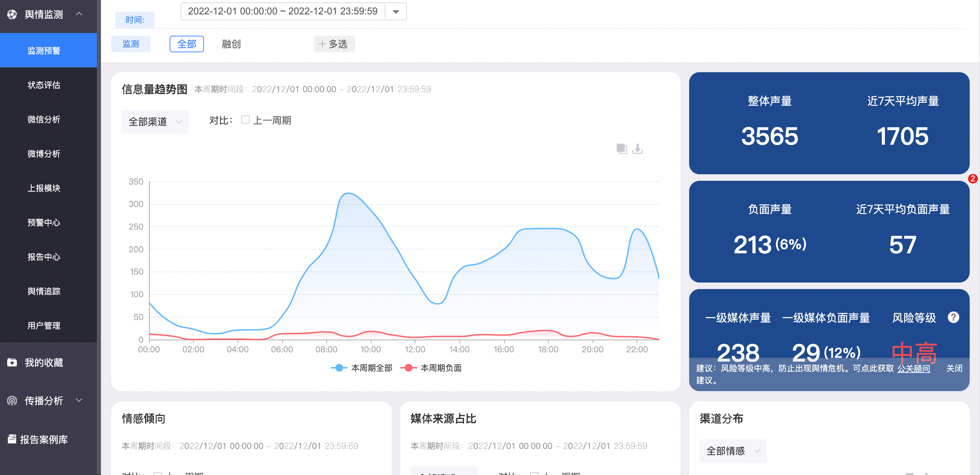Open 我的收藏 label
The height and width of the screenshot is (475, 980).
pos(44,362)
